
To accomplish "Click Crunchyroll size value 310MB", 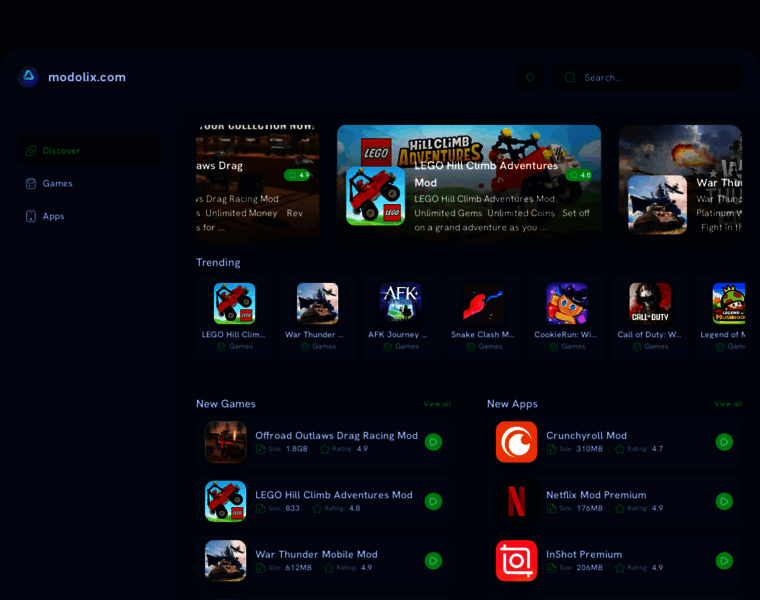I will pos(589,449).
